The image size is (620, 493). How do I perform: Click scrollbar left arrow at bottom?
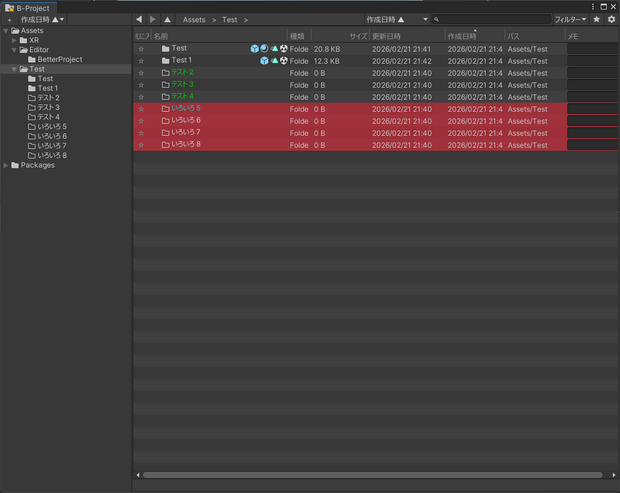138,475
